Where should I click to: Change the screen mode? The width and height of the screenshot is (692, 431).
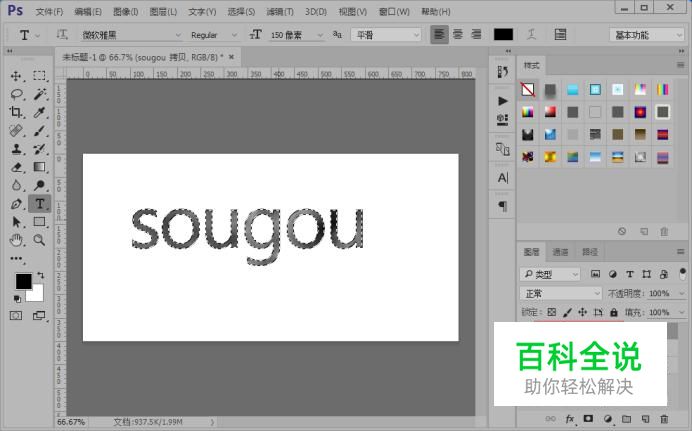tap(39, 316)
